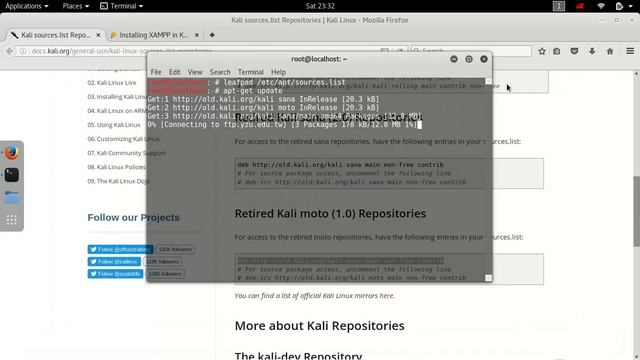Close the Kali sources.list tab

click(x=98, y=35)
